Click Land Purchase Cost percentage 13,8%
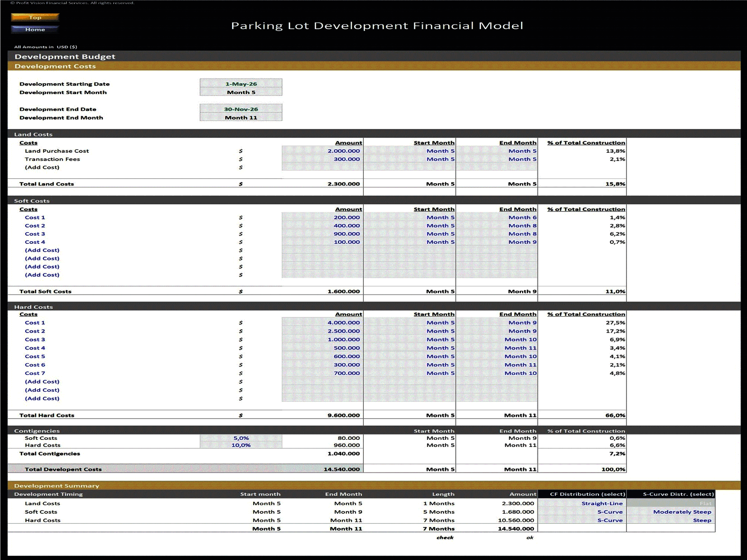747x560 pixels. [x=615, y=151]
